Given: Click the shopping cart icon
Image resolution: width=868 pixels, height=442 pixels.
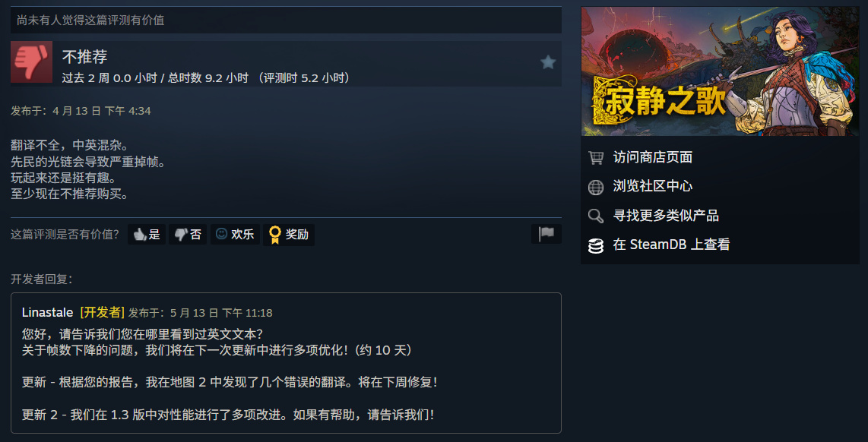Looking at the screenshot, I should click(x=596, y=158).
